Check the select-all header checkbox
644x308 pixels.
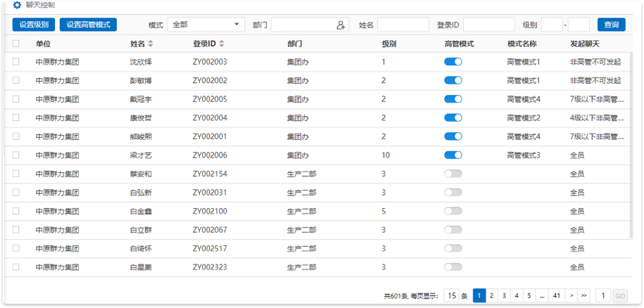pos(16,44)
